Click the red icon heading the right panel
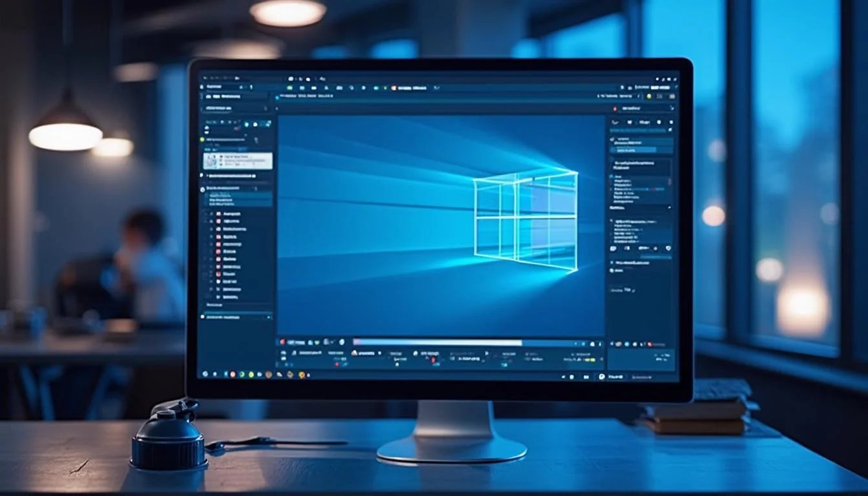The image size is (868, 496). click(615, 108)
